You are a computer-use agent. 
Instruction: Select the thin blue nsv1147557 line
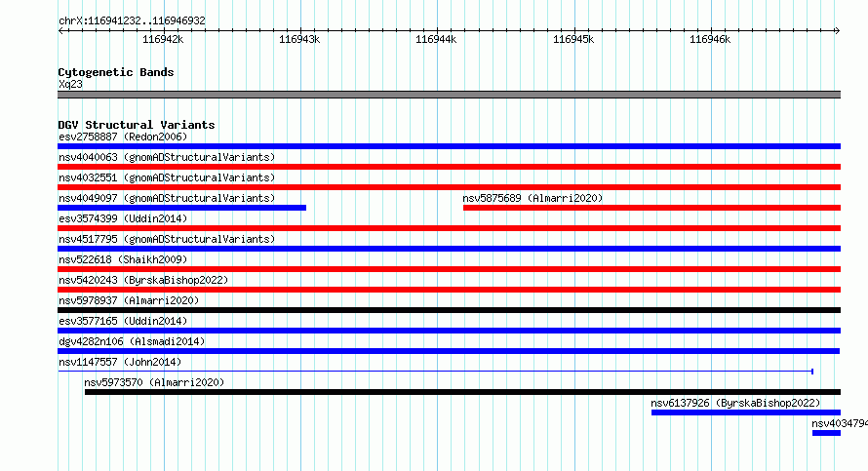(x=436, y=371)
